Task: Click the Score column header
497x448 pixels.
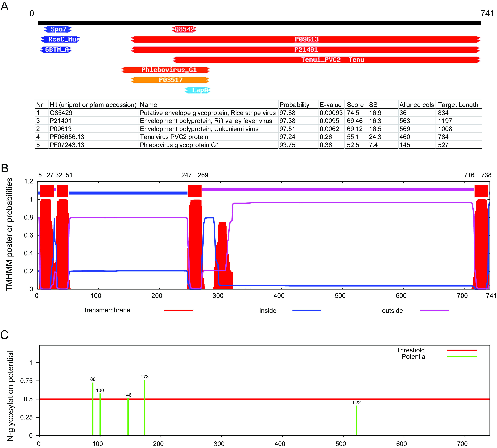Action: (355, 105)
